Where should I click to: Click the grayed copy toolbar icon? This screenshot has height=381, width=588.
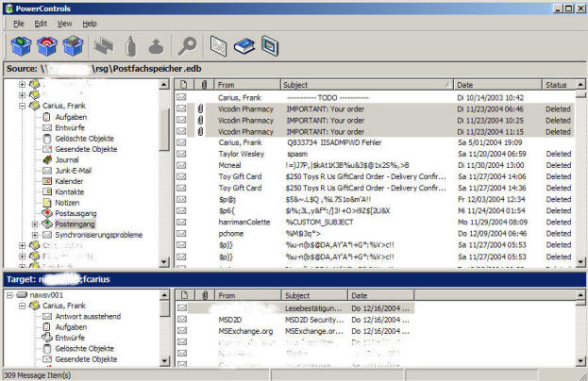[x=104, y=46]
